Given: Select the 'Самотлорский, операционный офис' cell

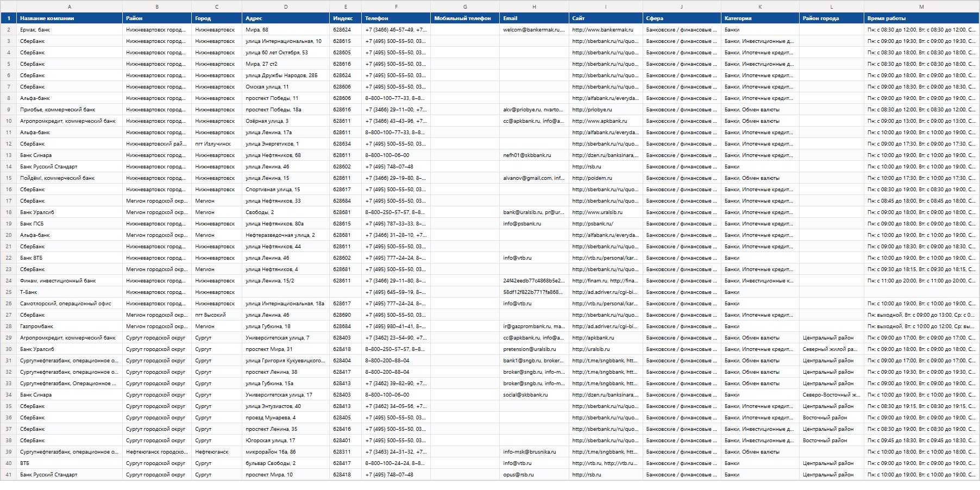Looking at the screenshot, I should point(70,304).
